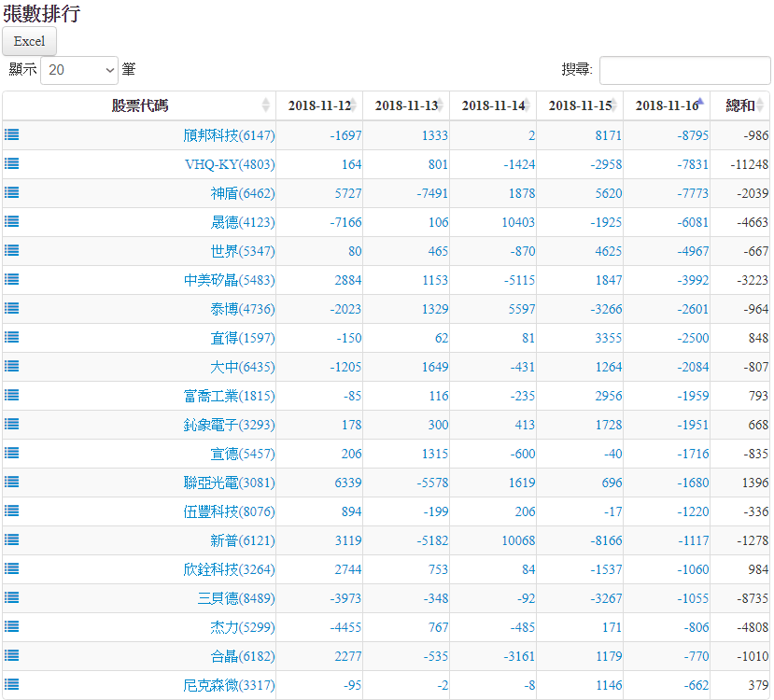Open the list icon for 泰博(4736)
The width and height of the screenshot is (774, 700).
tap(11, 308)
